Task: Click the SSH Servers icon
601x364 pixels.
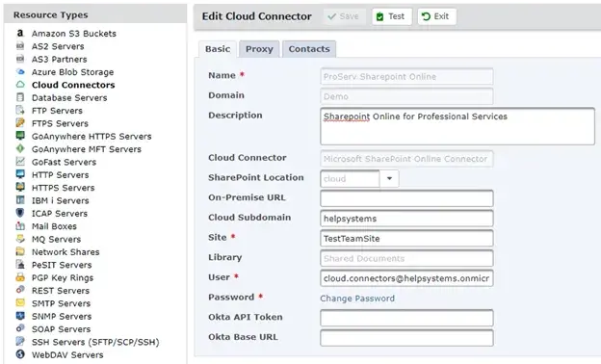Action: tap(20, 342)
